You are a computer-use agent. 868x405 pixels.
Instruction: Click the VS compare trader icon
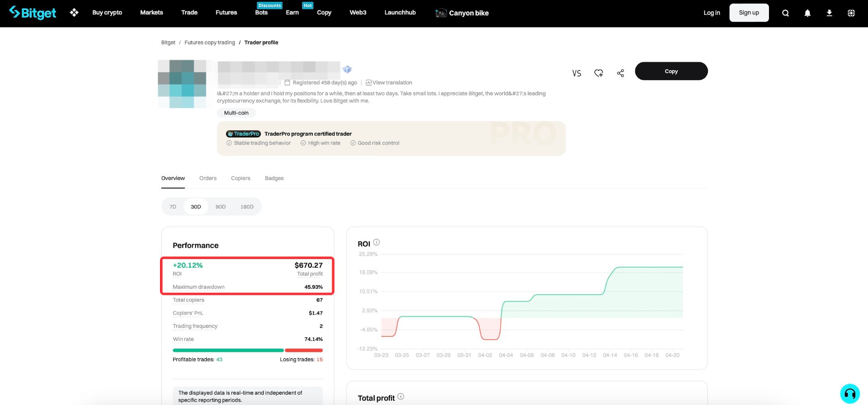(x=577, y=73)
